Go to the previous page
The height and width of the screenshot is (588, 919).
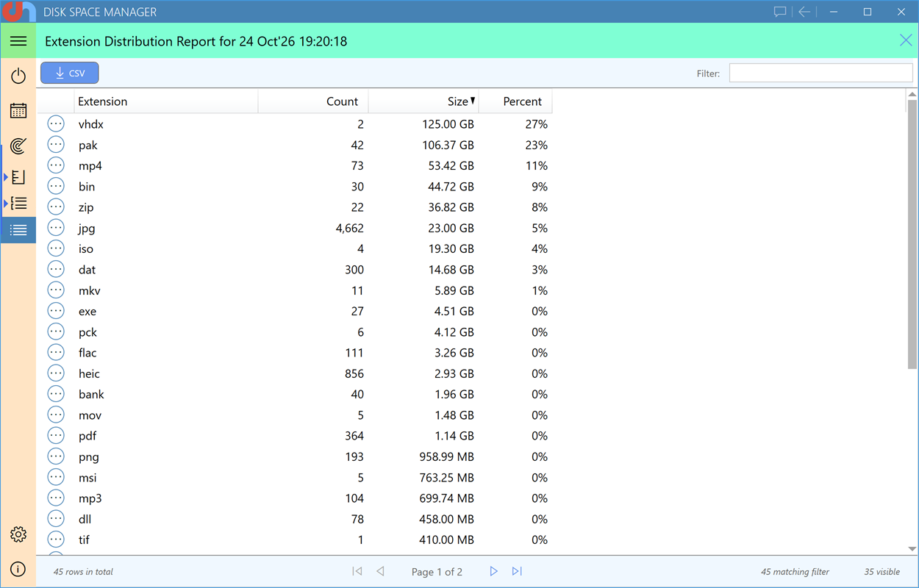(x=380, y=571)
